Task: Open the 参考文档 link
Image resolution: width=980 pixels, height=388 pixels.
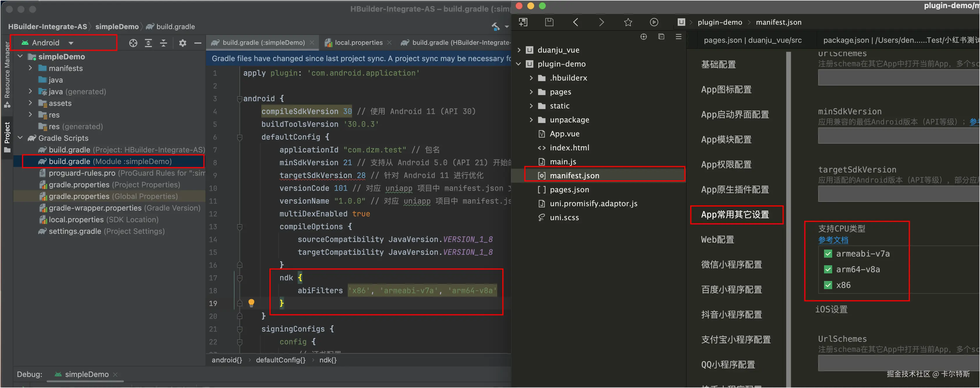Action: coord(833,240)
